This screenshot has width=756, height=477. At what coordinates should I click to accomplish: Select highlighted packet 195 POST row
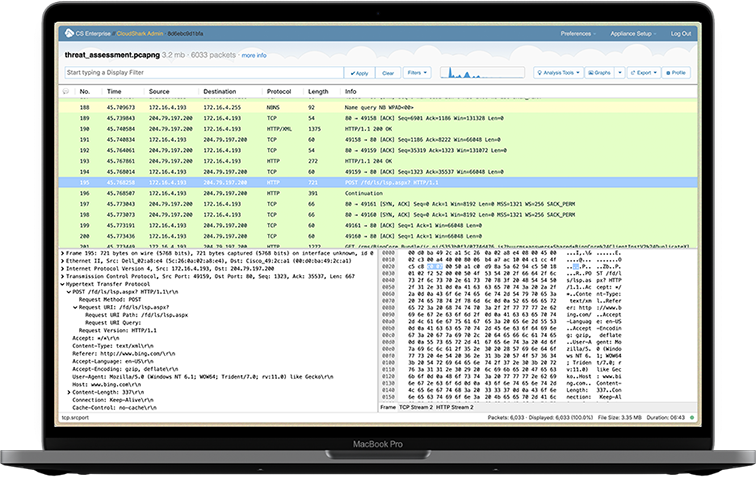pos(378,182)
